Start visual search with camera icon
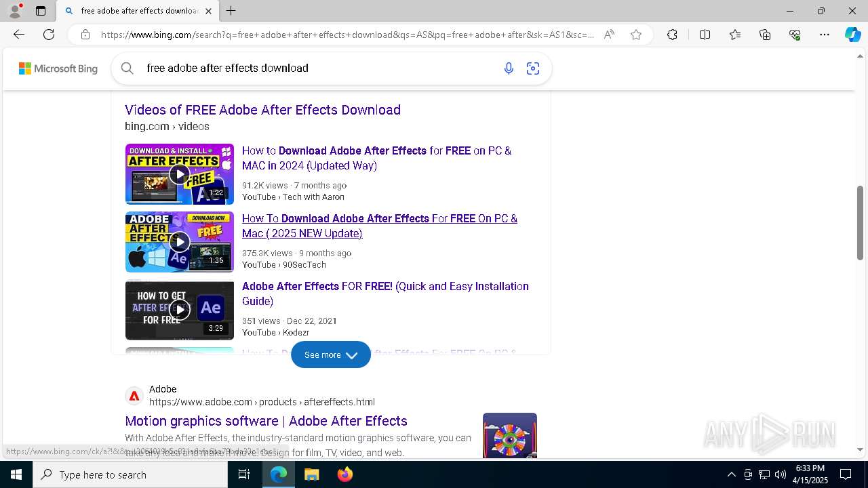868x488 pixels. coord(533,68)
